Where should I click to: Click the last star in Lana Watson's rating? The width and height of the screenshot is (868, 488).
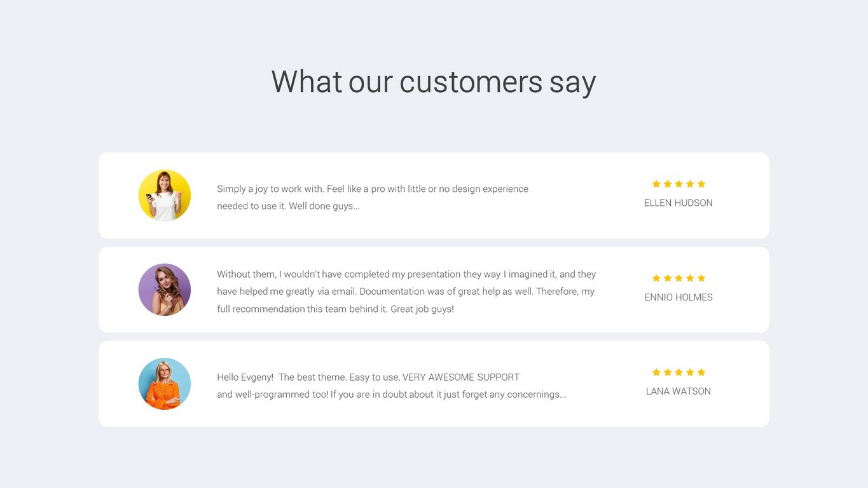(x=701, y=372)
